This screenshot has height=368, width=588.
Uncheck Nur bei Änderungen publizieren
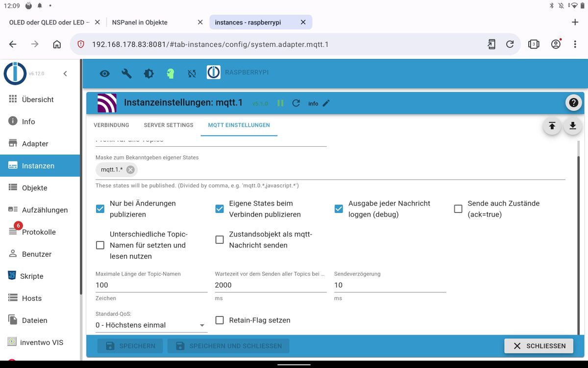pyautogui.click(x=100, y=209)
